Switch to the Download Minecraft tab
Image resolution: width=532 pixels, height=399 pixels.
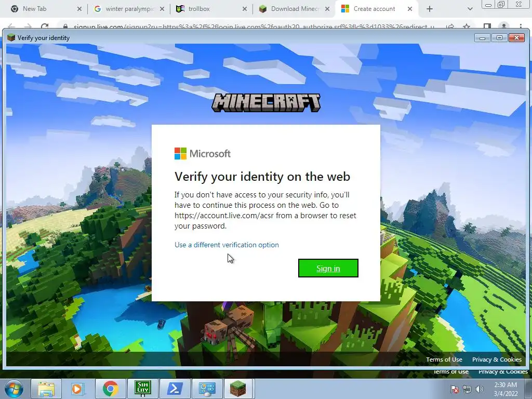pos(295,9)
